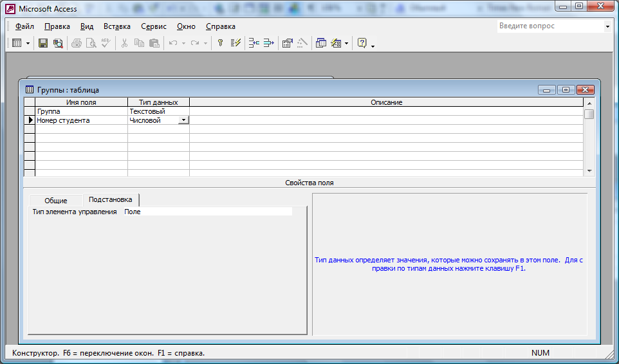Image resolution: width=619 pixels, height=364 pixels.
Task: Click the 'Поле' control type value field
Action: [x=207, y=212]
